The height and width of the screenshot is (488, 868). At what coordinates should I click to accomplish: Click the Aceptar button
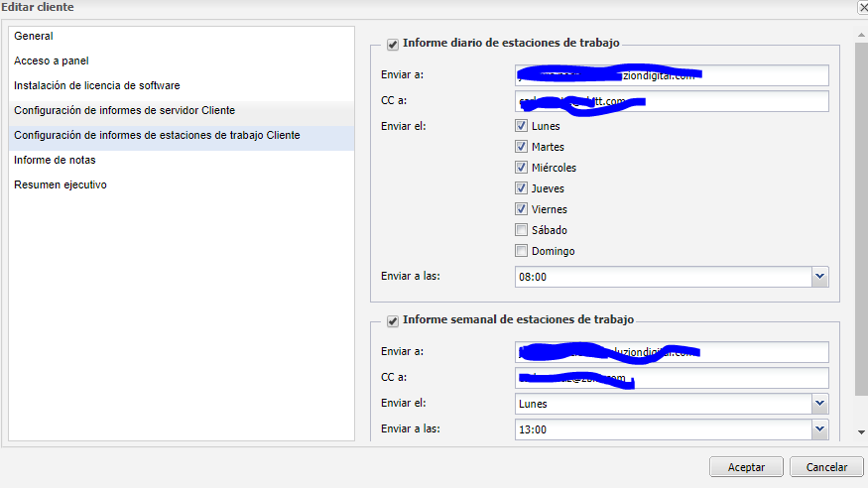[x=746, y=467]
